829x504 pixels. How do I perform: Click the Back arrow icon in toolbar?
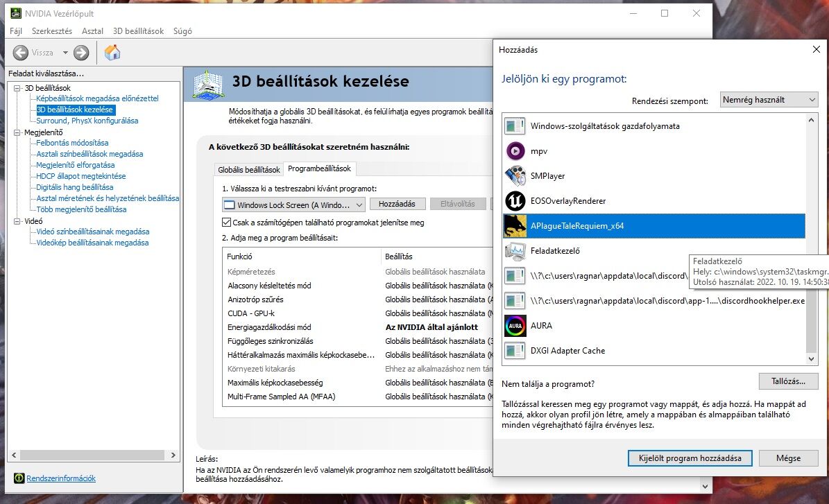pyautogui.click(x=21, y=52)
